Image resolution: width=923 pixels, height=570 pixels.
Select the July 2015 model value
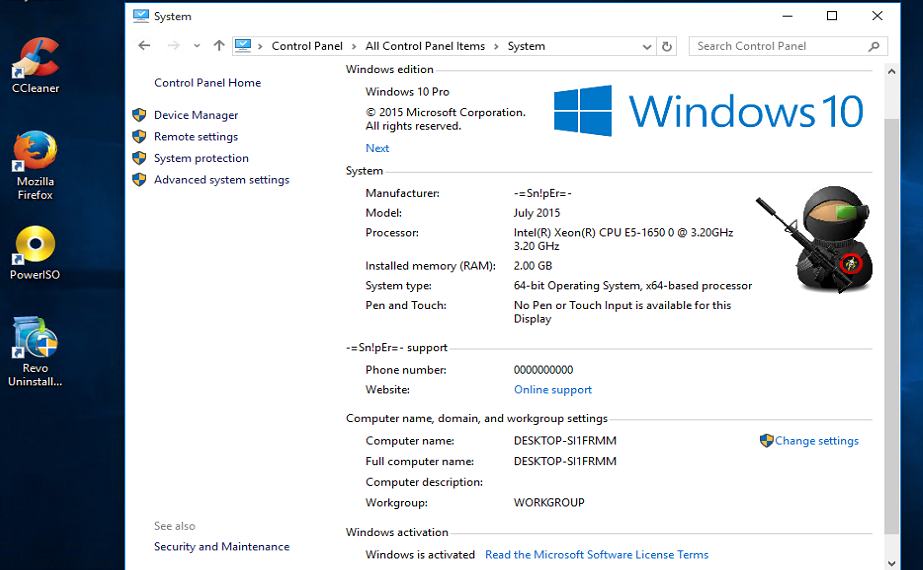(537, 213)
